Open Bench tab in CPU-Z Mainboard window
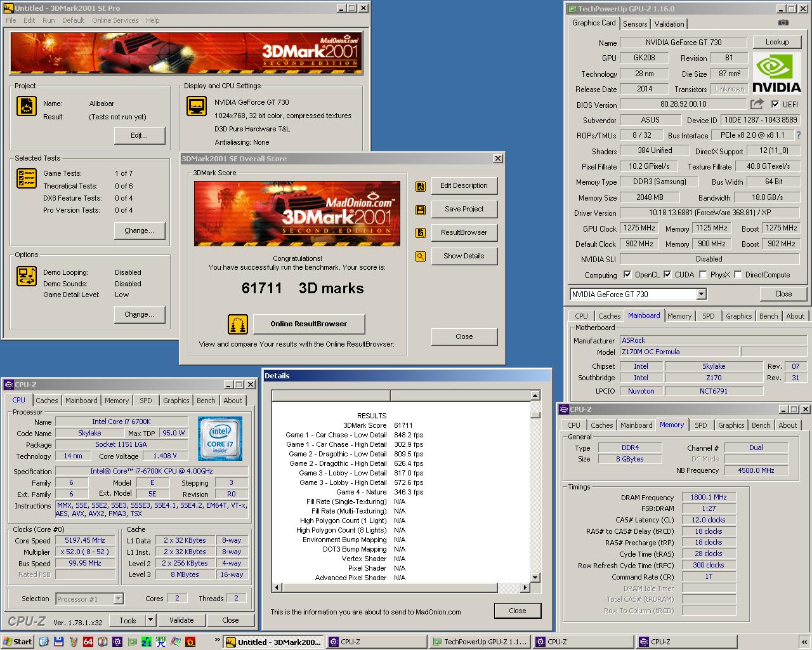This screenshot has height=650, width=812. 768,316
